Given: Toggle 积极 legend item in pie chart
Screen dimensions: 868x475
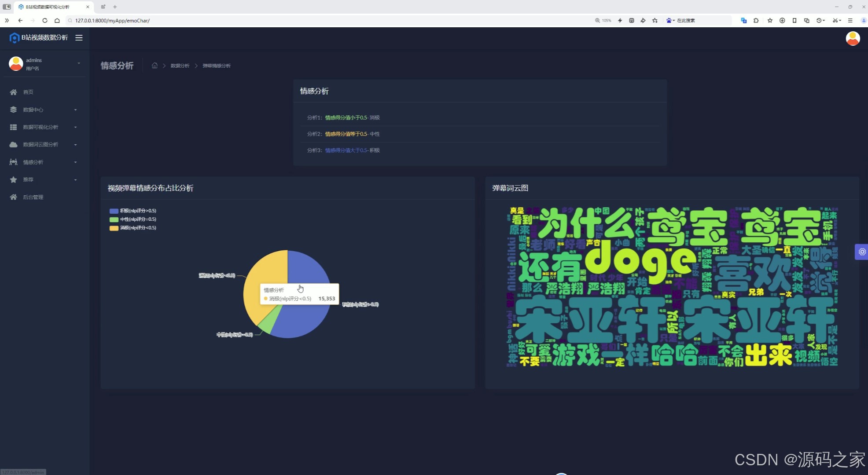Looking at the screenshot, I should pyautogui.click(x=133, y=211).
